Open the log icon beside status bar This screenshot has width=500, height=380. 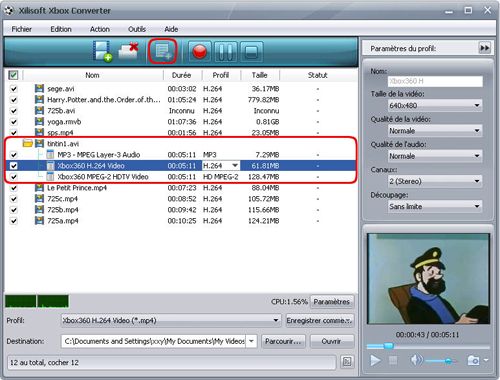click(x=347, y=362)
